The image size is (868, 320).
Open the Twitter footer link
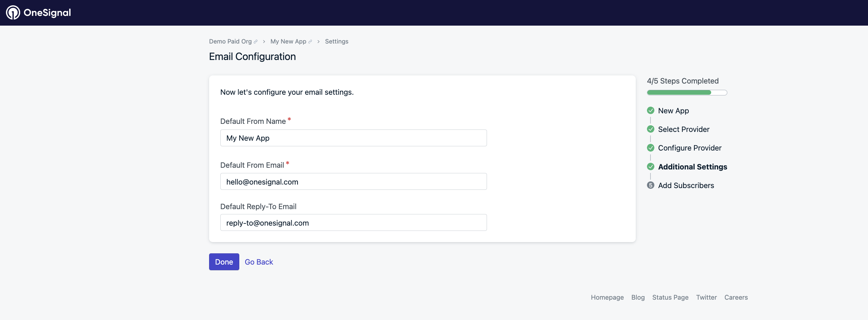click(706, 297)
